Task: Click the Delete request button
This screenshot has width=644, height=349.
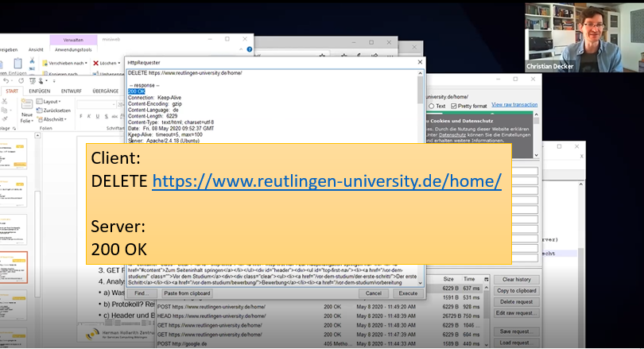Action: point(517,302)
